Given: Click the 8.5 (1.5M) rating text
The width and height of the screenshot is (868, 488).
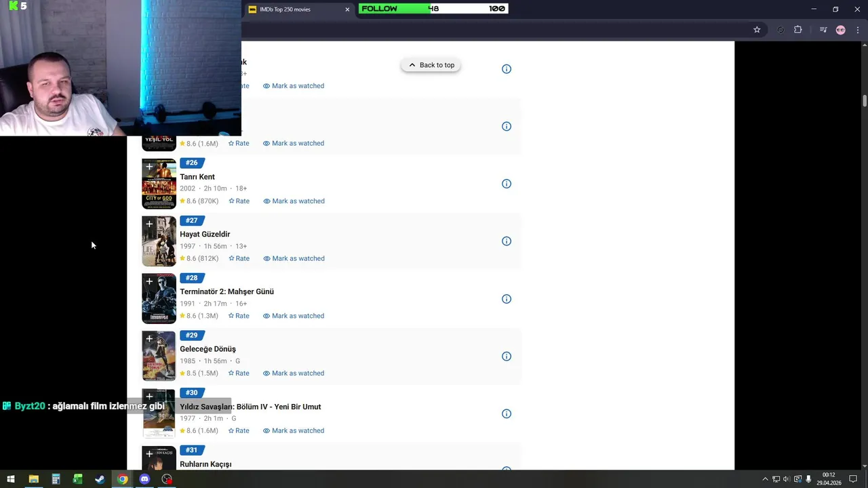Looking at the screenshot, I should pyautogui.click(x=199, y=373).
